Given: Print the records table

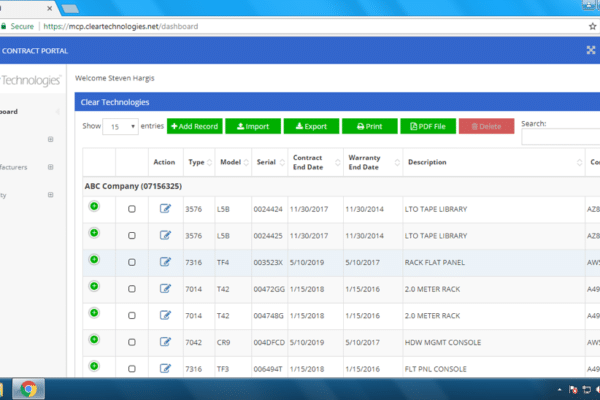Looking at the screenshot, I should 370,126.
